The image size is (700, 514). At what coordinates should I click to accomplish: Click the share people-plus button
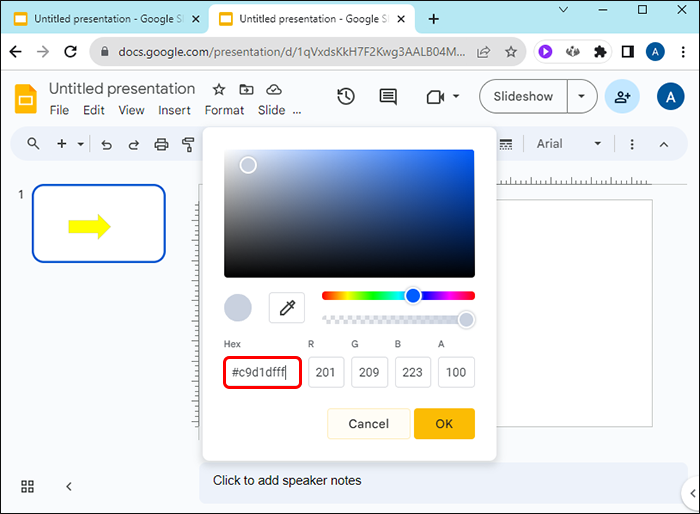(622, 96)
